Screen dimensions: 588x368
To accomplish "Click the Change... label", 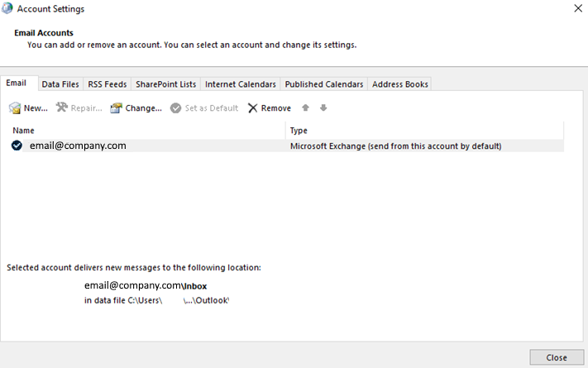I will coord(144,108).
